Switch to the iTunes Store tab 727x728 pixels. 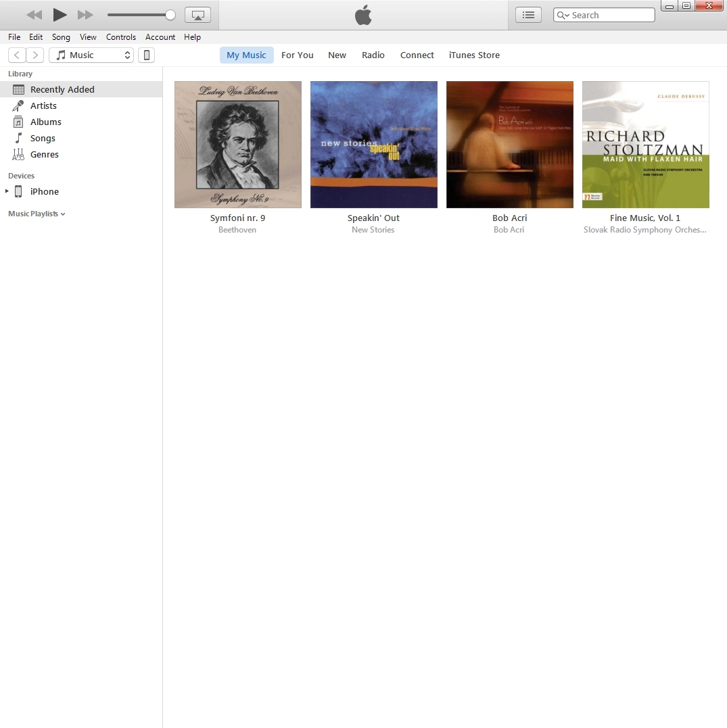(474, 55)
